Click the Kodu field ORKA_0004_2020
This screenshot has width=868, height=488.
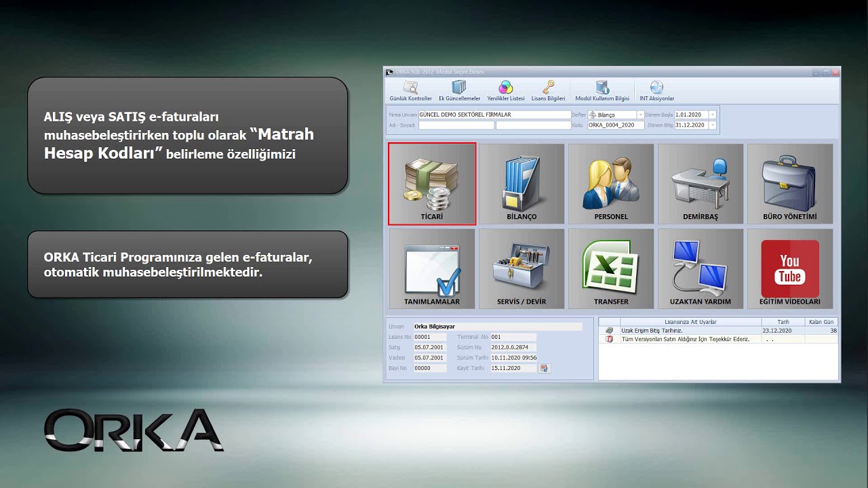616,125
